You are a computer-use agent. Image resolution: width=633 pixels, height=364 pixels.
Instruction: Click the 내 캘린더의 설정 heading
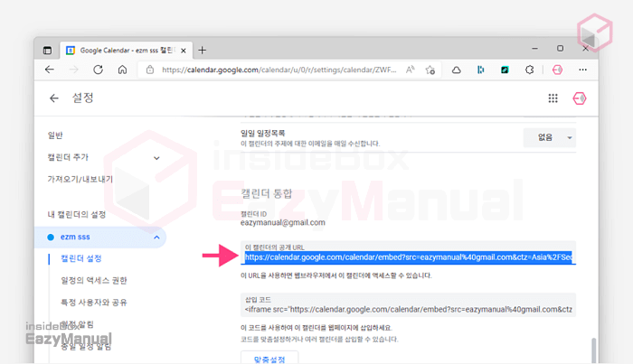coord(77,214)
